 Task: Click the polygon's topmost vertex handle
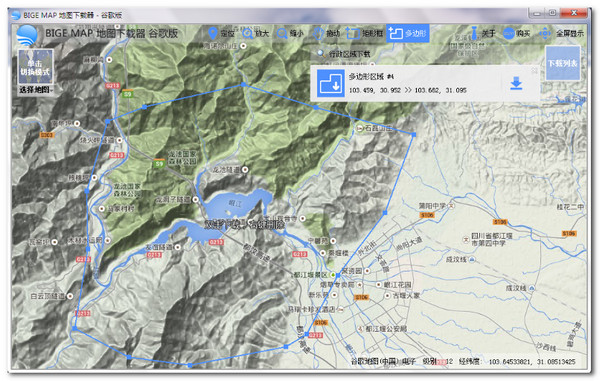coord(243,85)
